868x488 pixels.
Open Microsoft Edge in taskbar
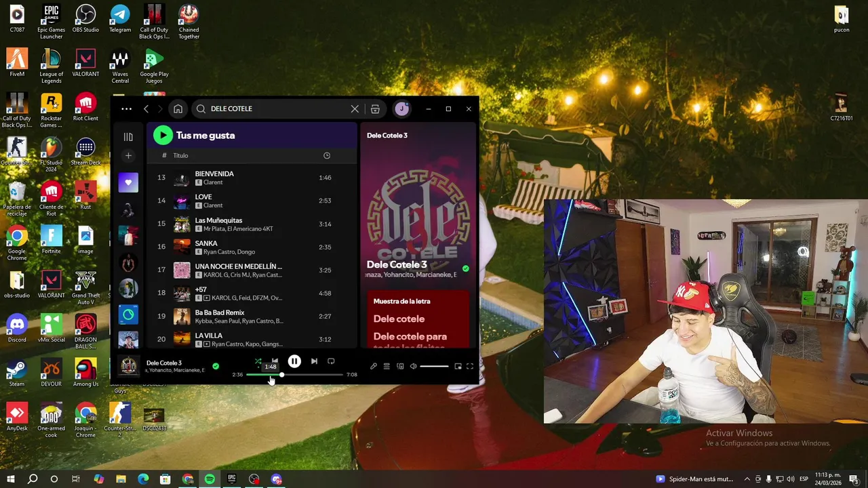coord(143,479)
